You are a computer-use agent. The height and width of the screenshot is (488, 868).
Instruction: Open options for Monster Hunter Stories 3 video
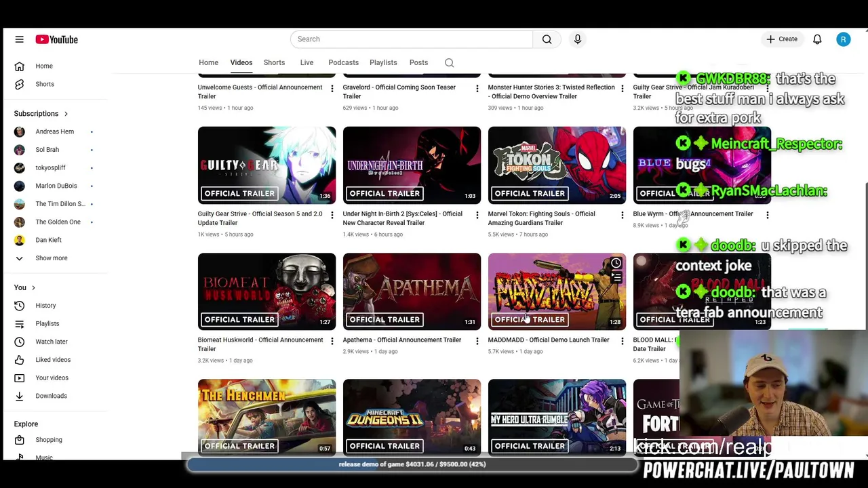(622, 89)
